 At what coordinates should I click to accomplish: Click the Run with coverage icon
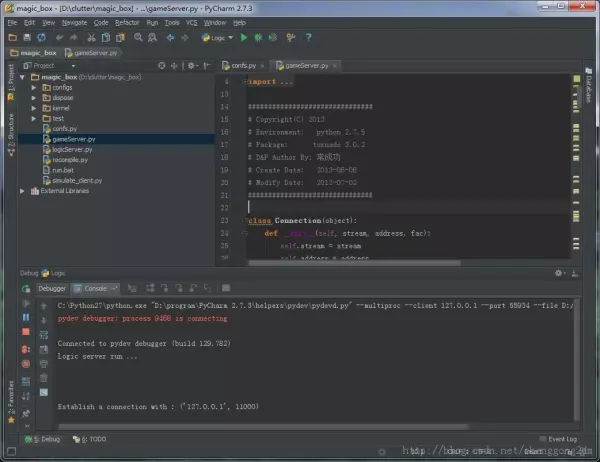coord(273,38)
